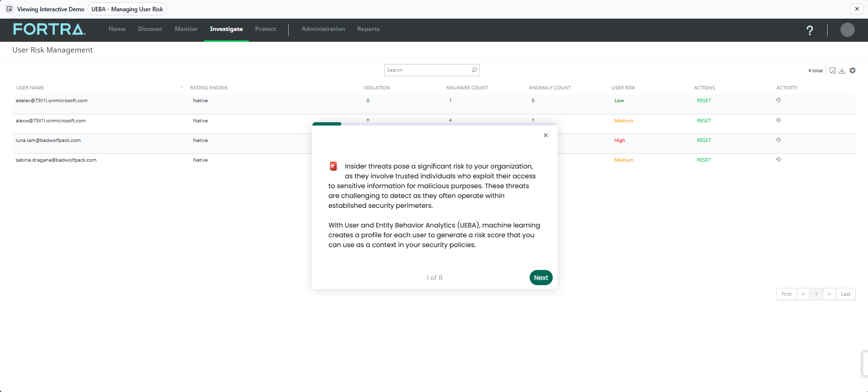Click the Activity column header
This screenshot has height=392, width=868.
pos(787,88)
